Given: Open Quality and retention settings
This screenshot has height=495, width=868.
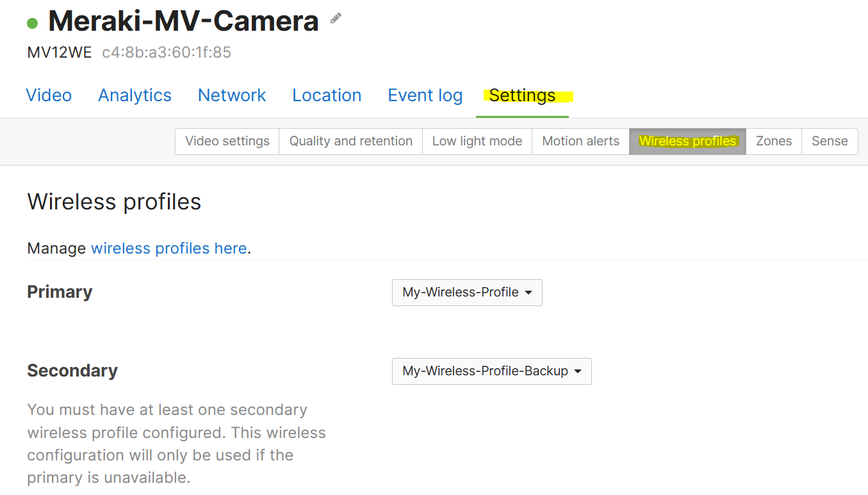Looking at the screenshot, I should [350, 141].
